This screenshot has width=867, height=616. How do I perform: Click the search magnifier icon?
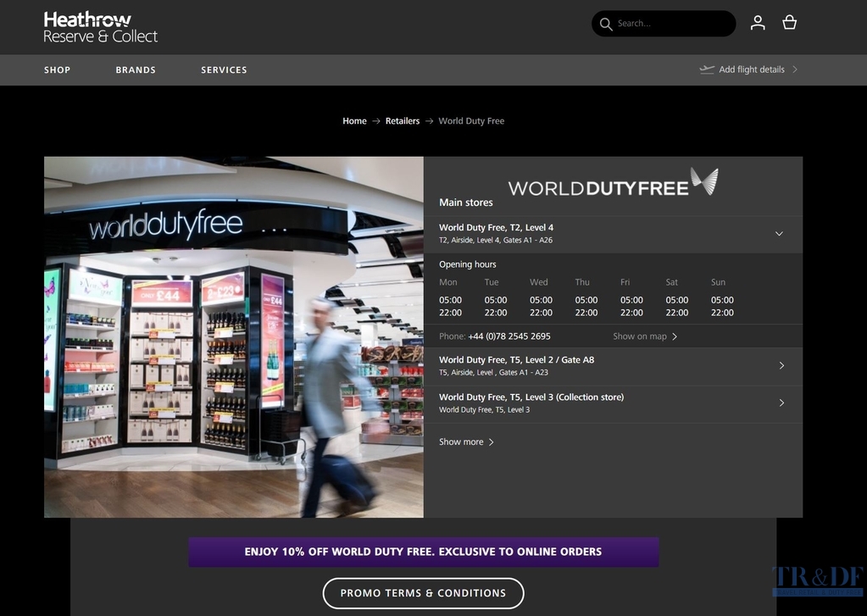[605, 24]
